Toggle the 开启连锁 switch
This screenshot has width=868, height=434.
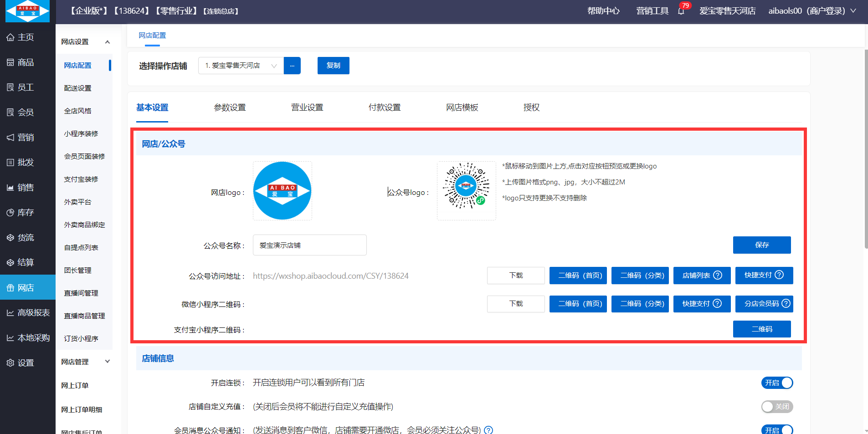pos(777,383)
